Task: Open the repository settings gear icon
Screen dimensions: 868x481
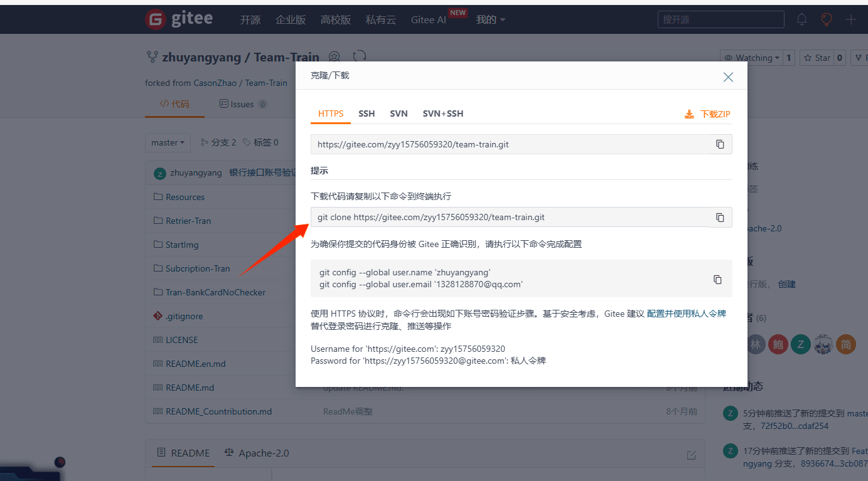Action: 334,56
